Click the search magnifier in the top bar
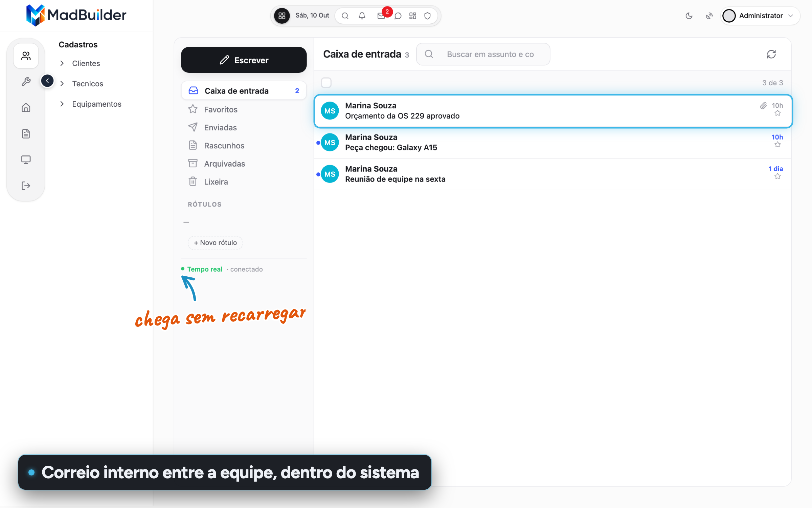Screen dimensions: 812x508 tap(345, 16)
